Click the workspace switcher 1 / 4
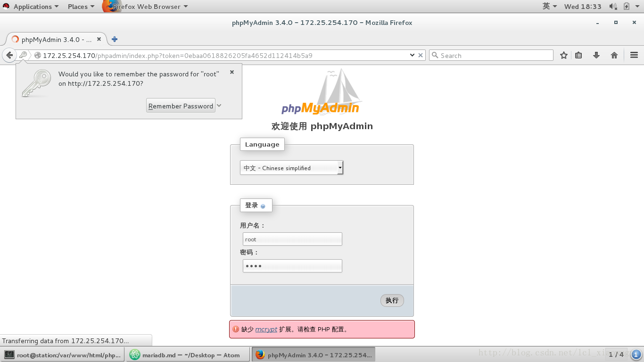Image resolution: width=644 pixels, height=362 pixels. 616,354
